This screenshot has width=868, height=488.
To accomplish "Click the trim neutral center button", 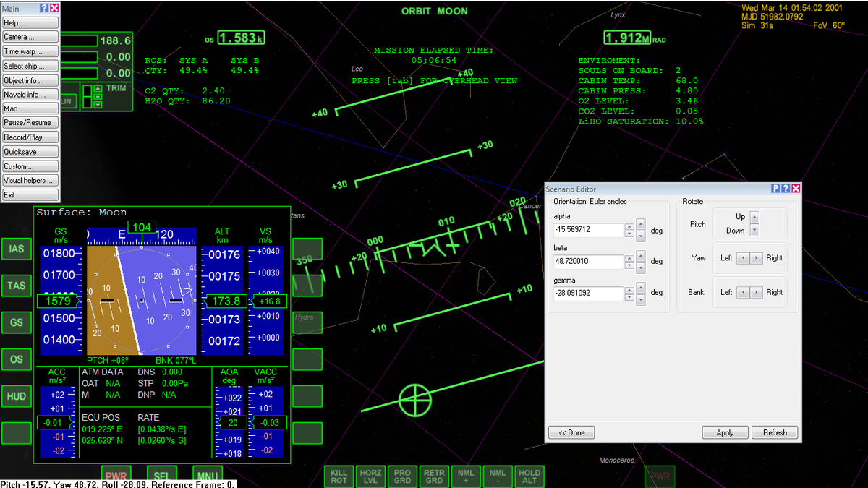I will [x=98, y=97].
